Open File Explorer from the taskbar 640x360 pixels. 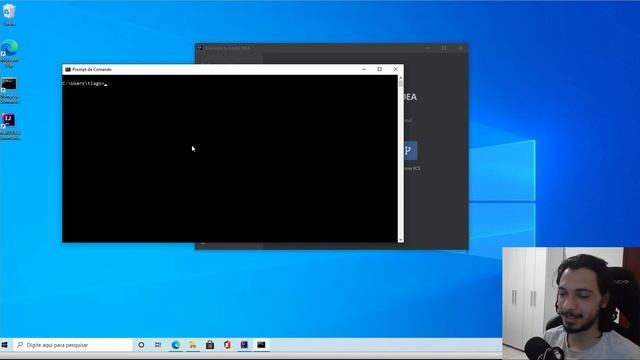[x=193, y=345]
